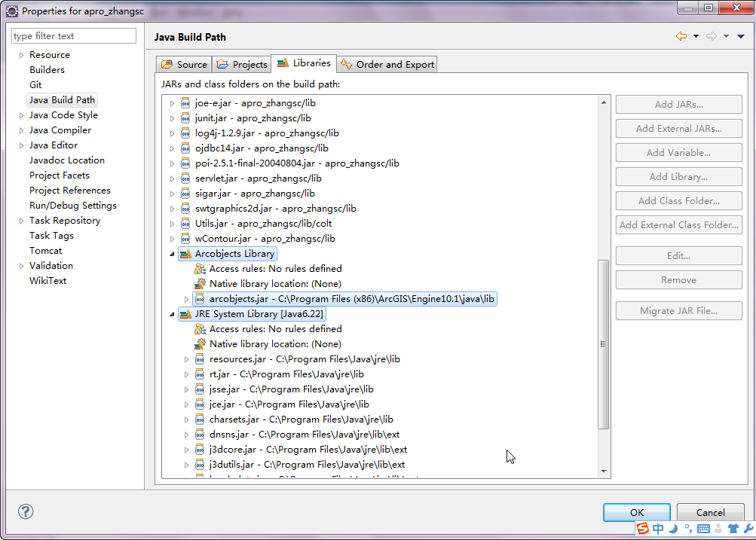The width and height of the screenshot is (756, 540).
Task: Click the back navigation arrow icon
Action: click(x=681, y=36)
